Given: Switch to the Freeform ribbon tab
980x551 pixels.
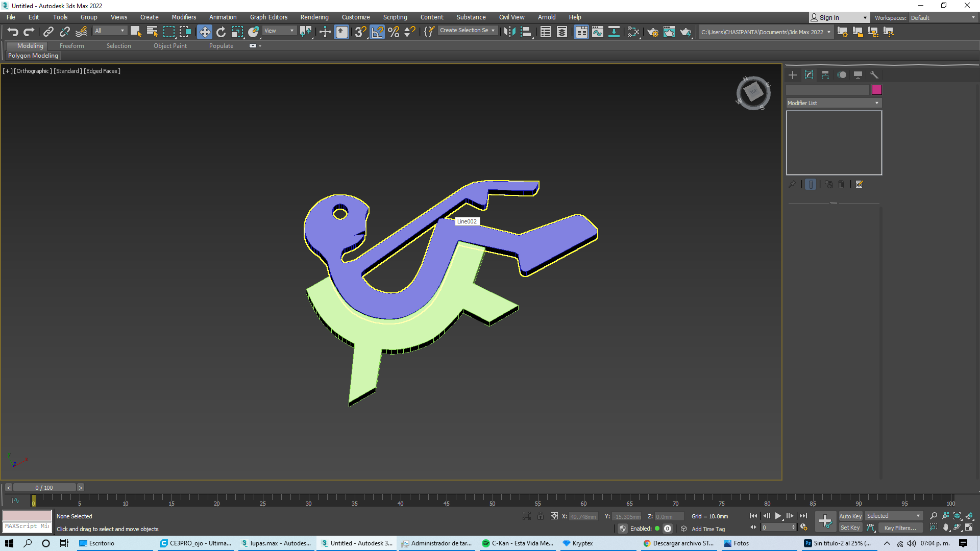Looking at the screenshot, I should pyautogui.click(x=72, y=46).
